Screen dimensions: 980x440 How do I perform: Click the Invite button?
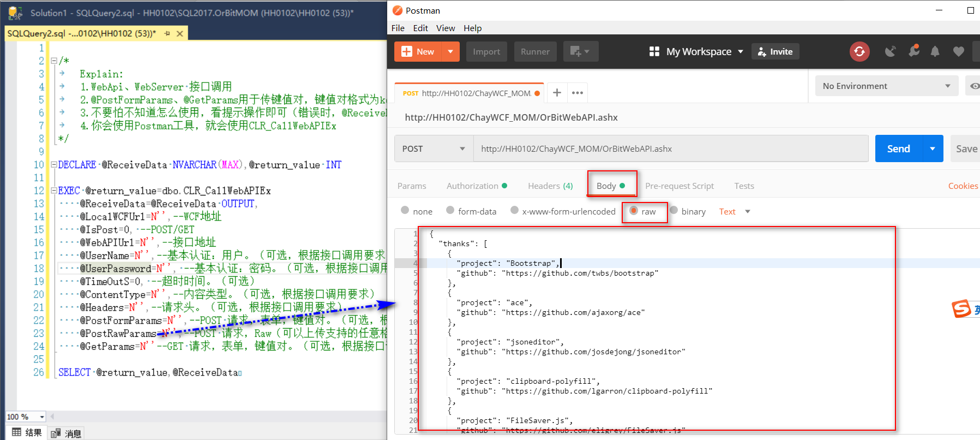(x=775, y=51)
